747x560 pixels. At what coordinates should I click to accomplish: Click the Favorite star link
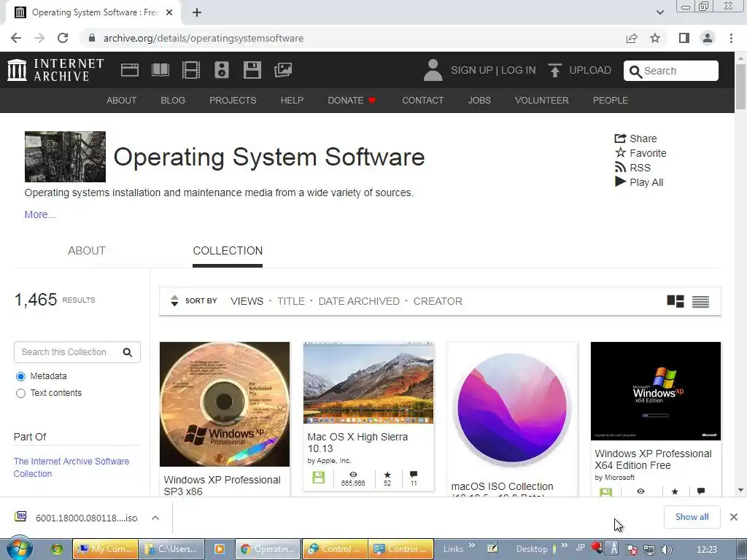tap(640, 153)
